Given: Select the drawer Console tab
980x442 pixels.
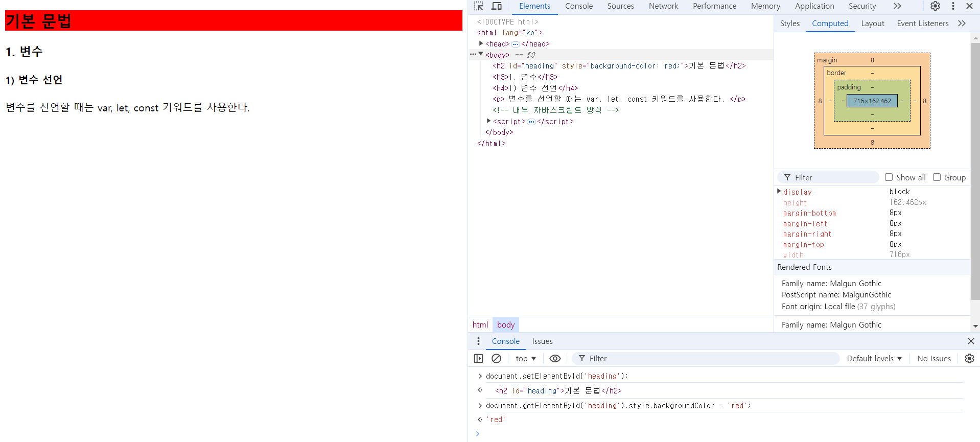Looking at the screenshot, I should pos(505,341).
